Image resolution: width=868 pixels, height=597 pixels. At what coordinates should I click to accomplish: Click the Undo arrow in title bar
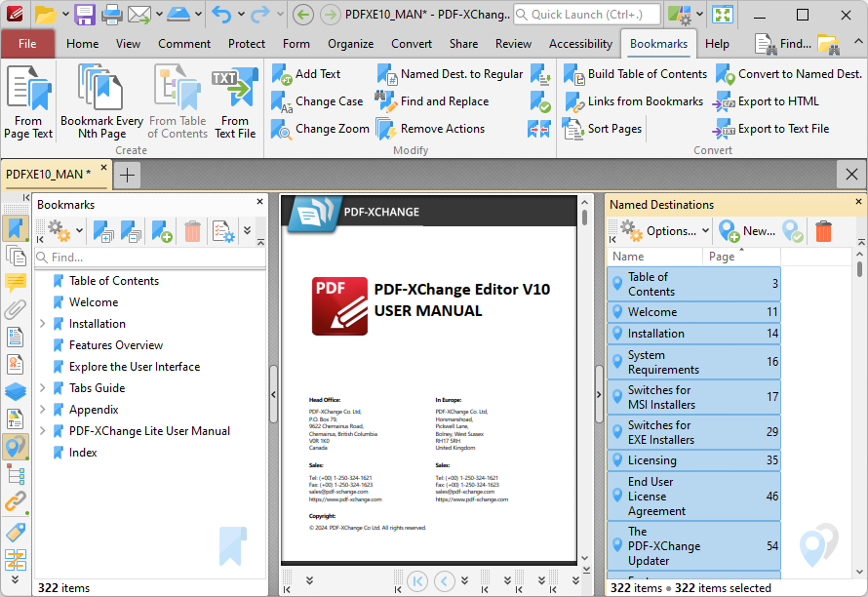221,15
